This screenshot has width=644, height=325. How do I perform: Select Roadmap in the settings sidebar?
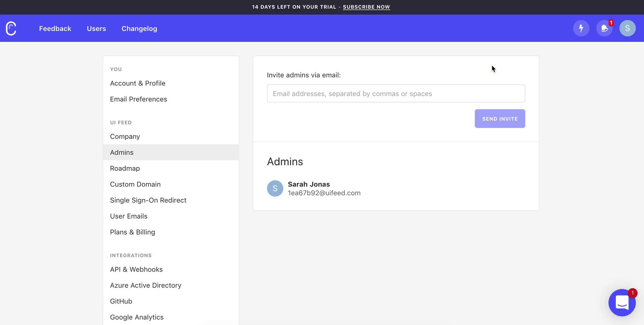[x=125, y=169]
